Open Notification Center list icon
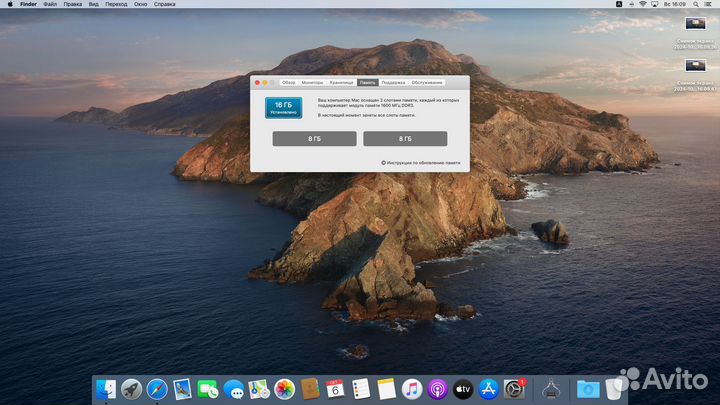Screen dimensions: 720x405 pyautogui.click(x=709, y=4)
